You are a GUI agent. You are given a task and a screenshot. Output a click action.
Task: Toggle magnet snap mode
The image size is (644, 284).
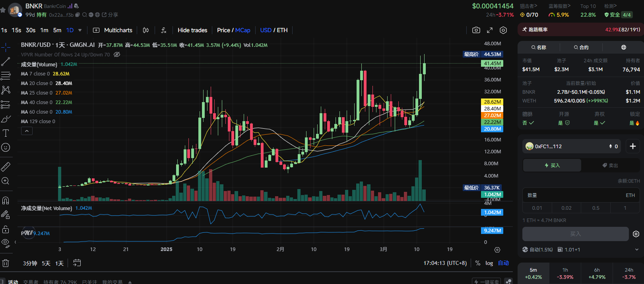coord(6,200)
